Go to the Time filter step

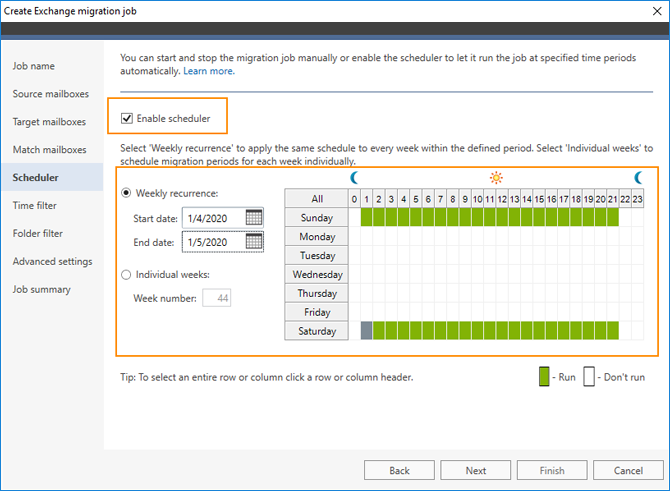click(35, 206)
